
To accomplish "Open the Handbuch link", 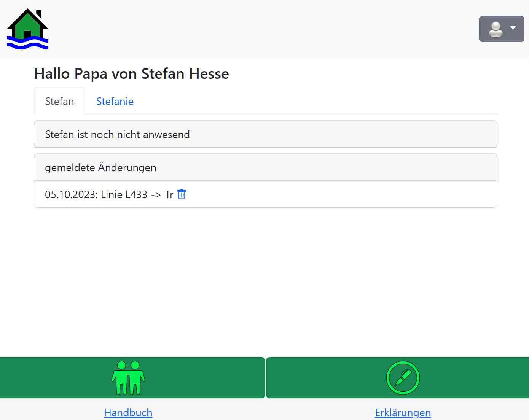I will click(128, 412).
